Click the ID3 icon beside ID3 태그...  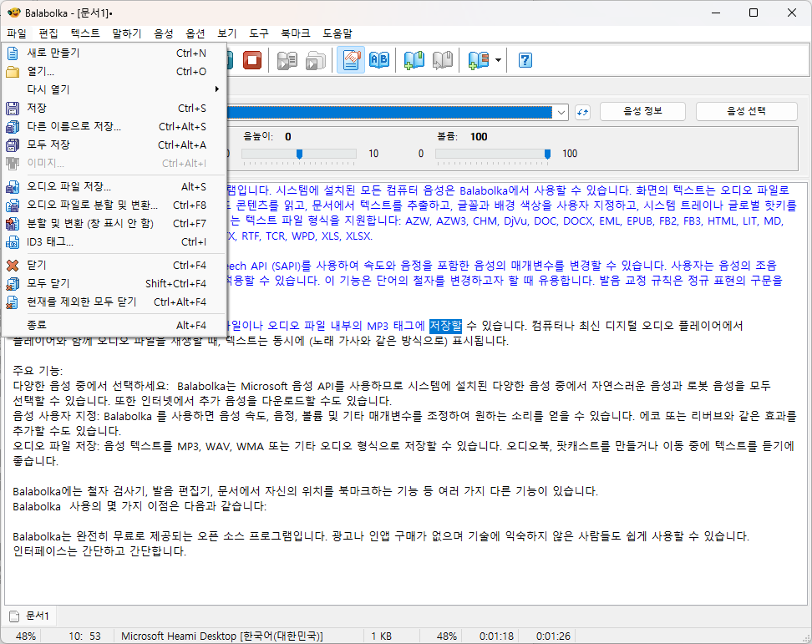13,241
